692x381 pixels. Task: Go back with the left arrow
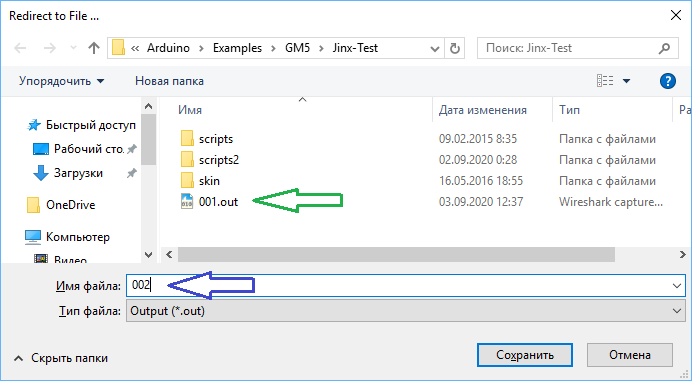point(20,48)
